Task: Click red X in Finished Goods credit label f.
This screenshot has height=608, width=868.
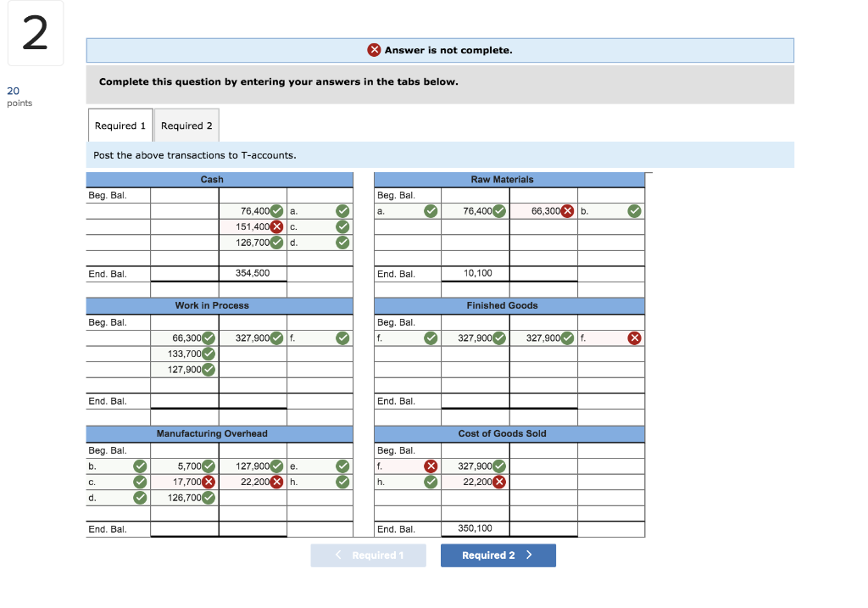Action: point(634,338)
